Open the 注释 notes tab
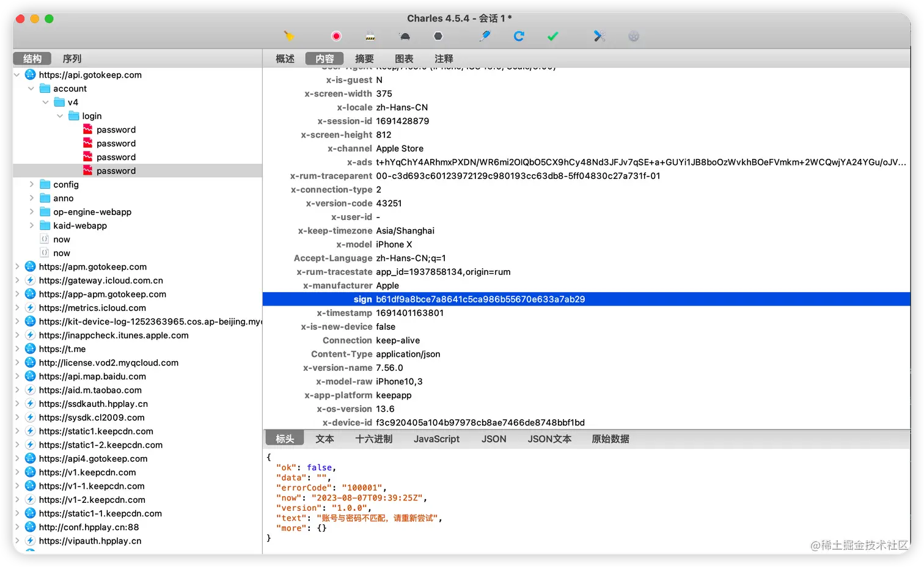This screenshot has width=924, height=567. coord(444,59)
